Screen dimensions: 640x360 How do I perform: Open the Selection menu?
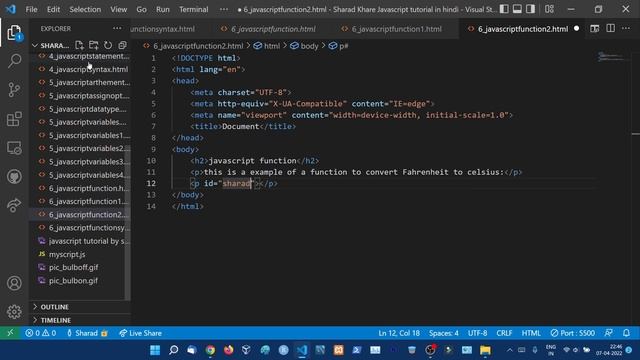coord(85,9)
